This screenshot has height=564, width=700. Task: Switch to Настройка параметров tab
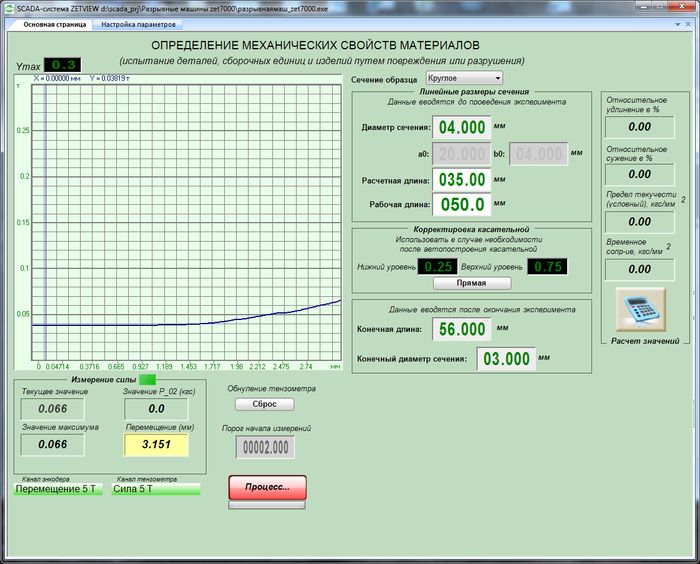[138, 25]
